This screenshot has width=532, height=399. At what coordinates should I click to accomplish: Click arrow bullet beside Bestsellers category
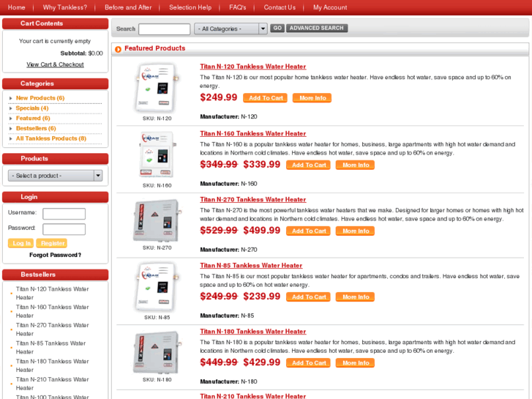10,129
